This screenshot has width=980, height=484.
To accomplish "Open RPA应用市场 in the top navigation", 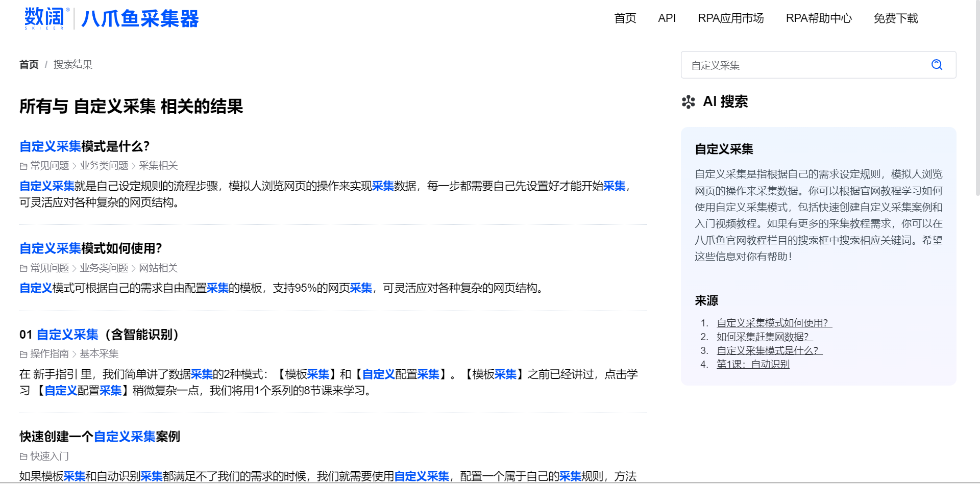I will pyautogui.click(x=730, y=18).
